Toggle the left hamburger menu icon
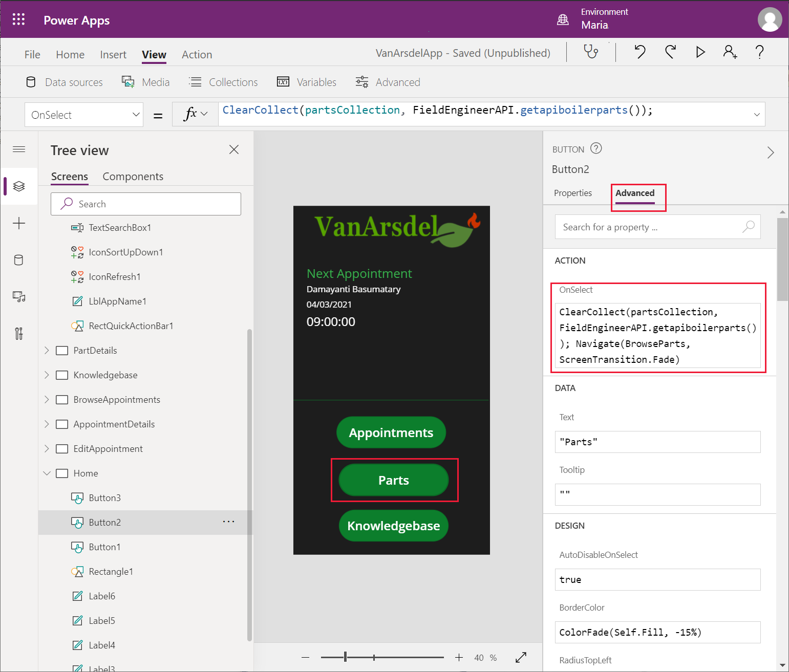The height and width of the screenshot is (672, 789). (19, 149)
